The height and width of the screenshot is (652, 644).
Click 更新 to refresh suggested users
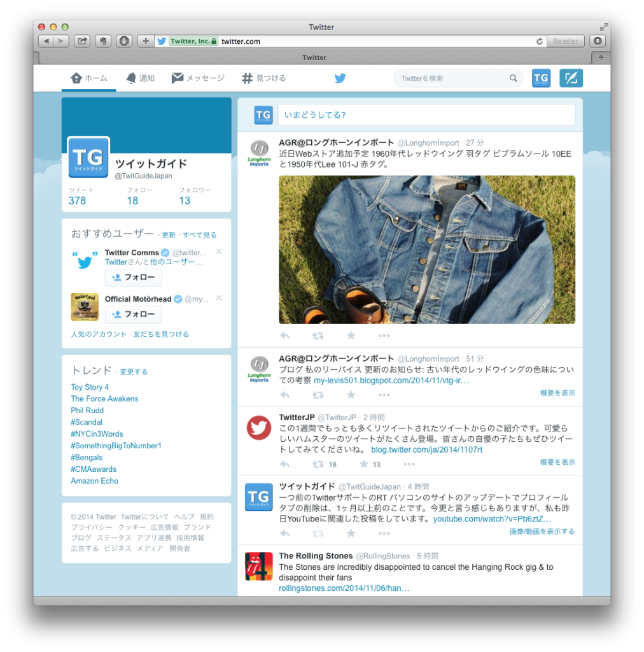click(169, 235)
